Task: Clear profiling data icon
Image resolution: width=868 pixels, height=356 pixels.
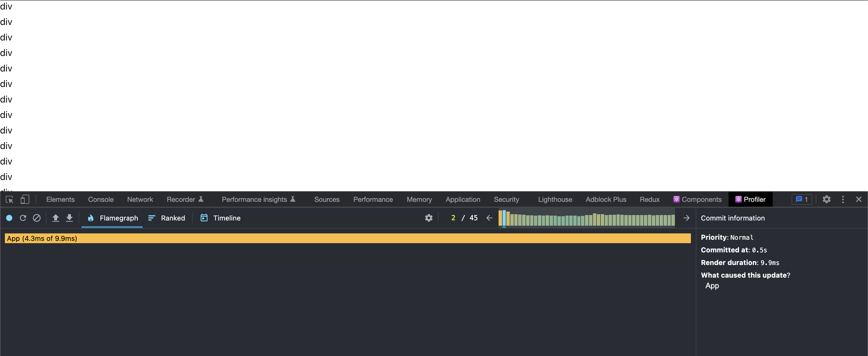Action: click(37, 218)
